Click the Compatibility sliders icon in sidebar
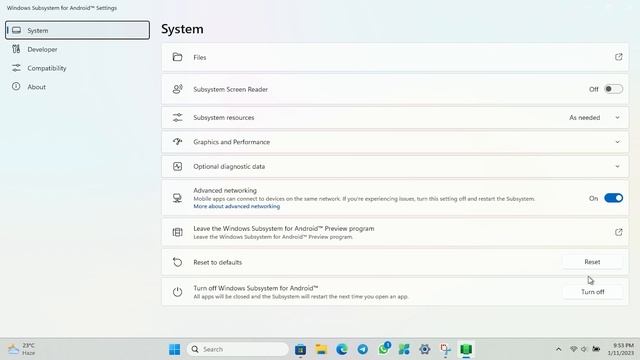Screen dimensions: 640x360 (16, 68)
